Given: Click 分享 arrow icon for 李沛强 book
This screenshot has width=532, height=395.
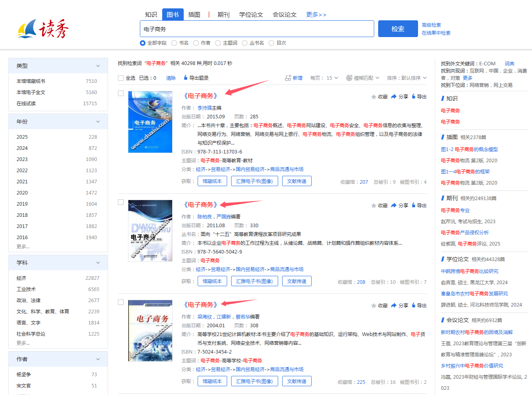Looking at the screenshot, I should point(394,97).
